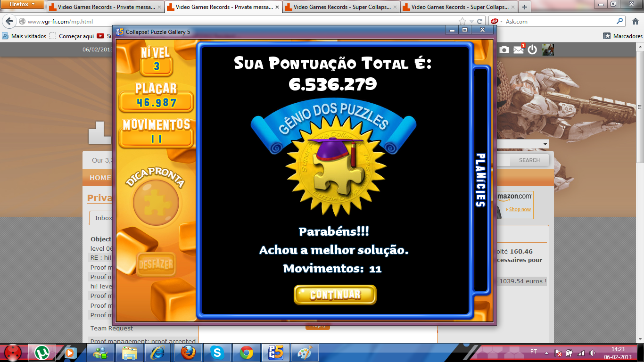Open the messages envelope with notification badge

pos(519,49)
